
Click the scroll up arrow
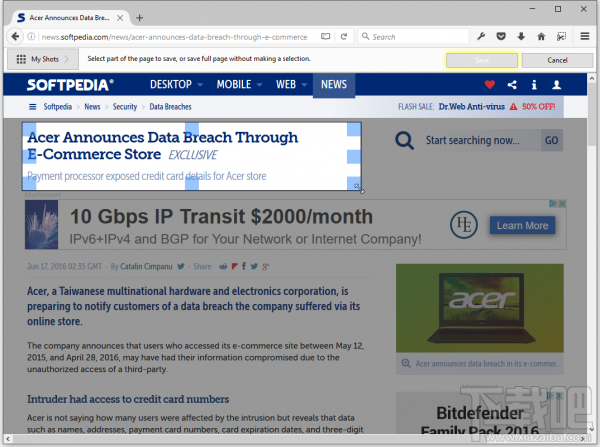point(592,78)
